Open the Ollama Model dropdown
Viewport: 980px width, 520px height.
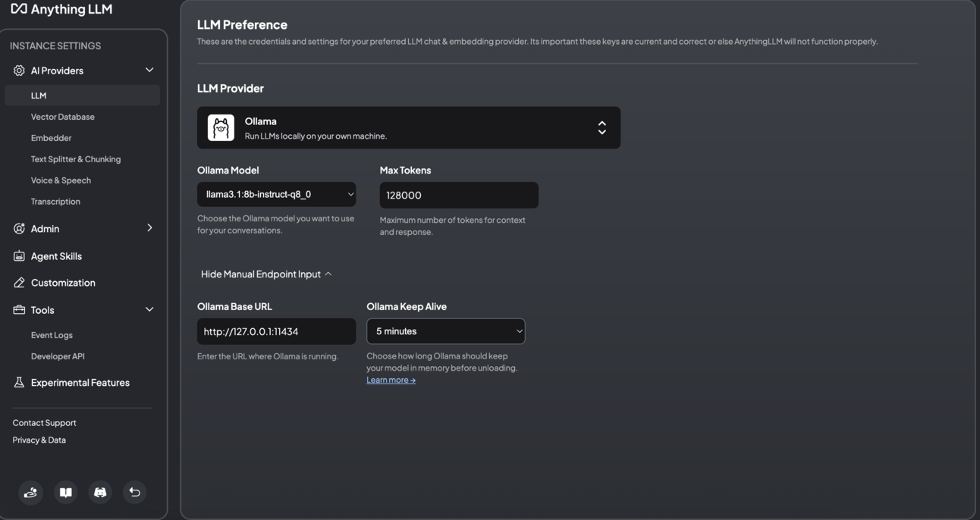(x=276, y=194)
